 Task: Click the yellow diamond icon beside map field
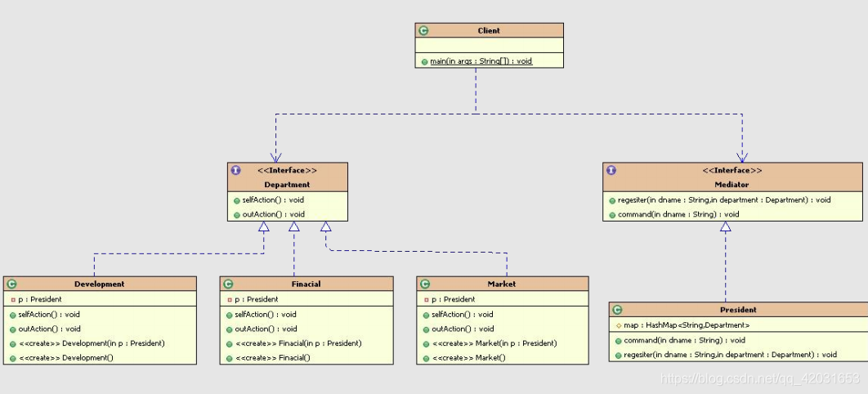click(619, 326)
